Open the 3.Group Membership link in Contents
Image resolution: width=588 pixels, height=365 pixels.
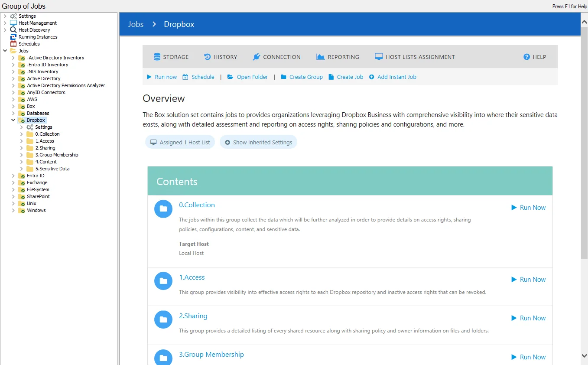point(211,355)
